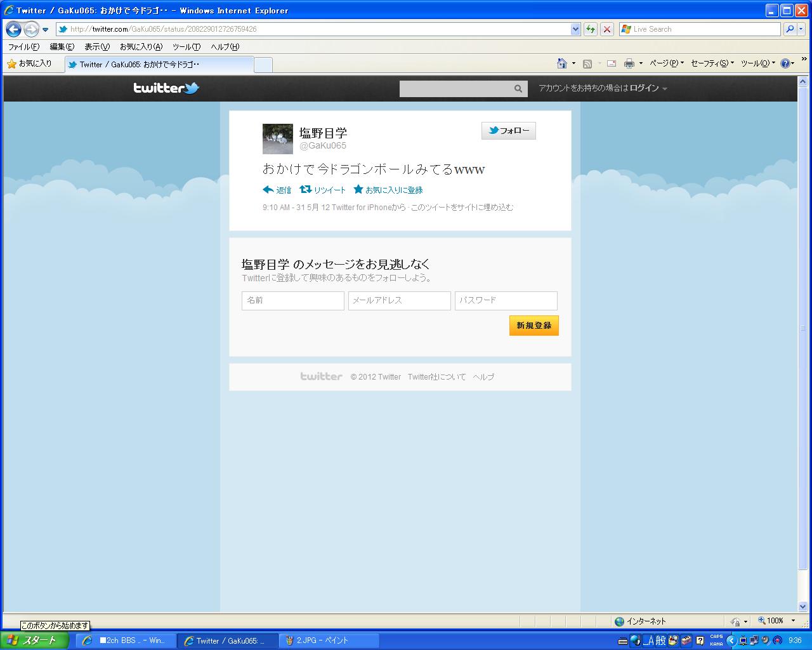Click the Live Search input box
This screenshot has width=812, height=650.
pos(700,29)
